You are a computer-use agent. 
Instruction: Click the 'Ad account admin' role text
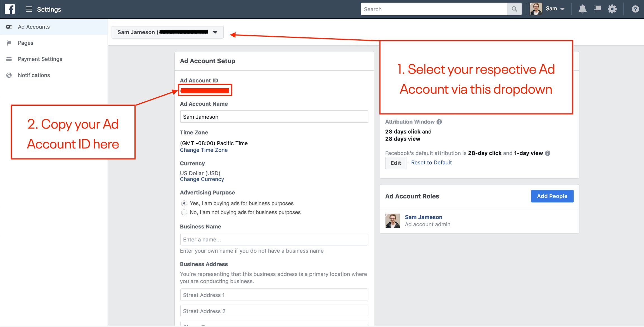427,224
